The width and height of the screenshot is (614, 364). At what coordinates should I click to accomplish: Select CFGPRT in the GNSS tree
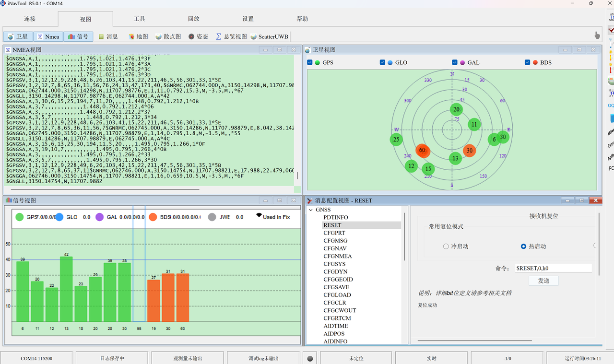click(335, 233)
